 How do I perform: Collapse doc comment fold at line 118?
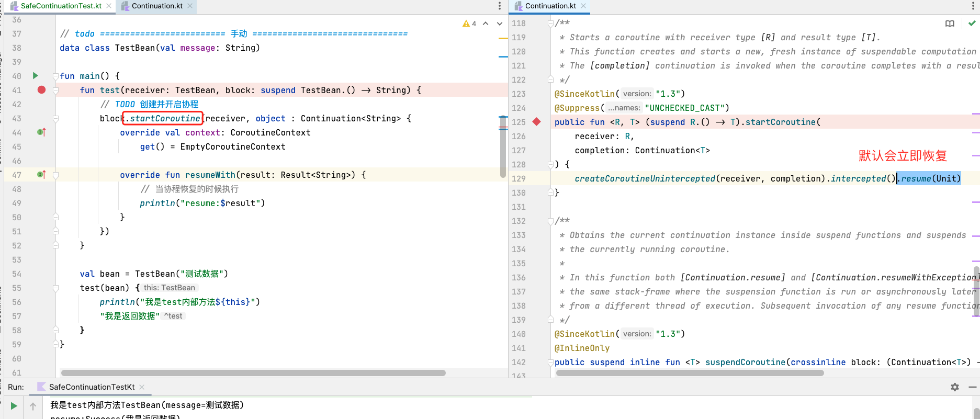point(550,24)
